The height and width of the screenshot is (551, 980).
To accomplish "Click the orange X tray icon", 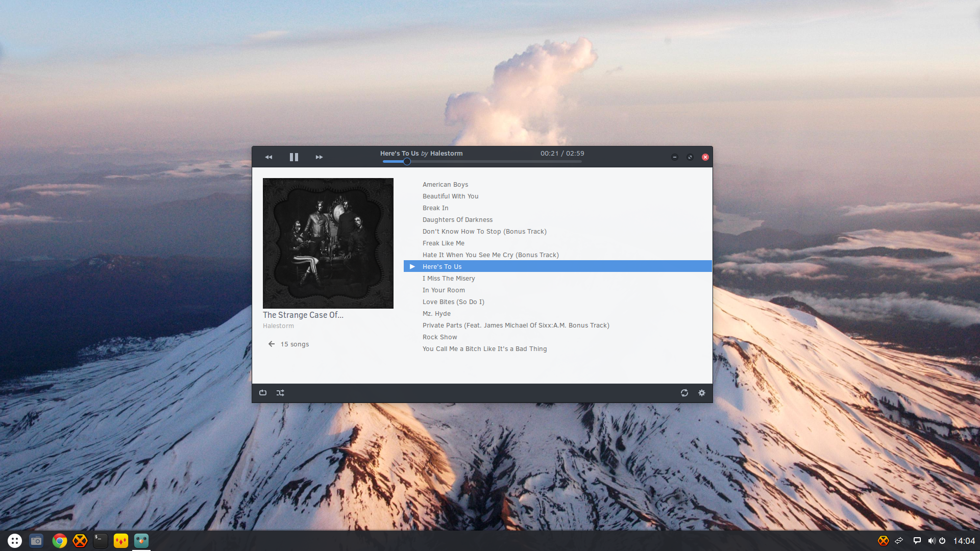I will pyautogui.click(x=884, y=541).
